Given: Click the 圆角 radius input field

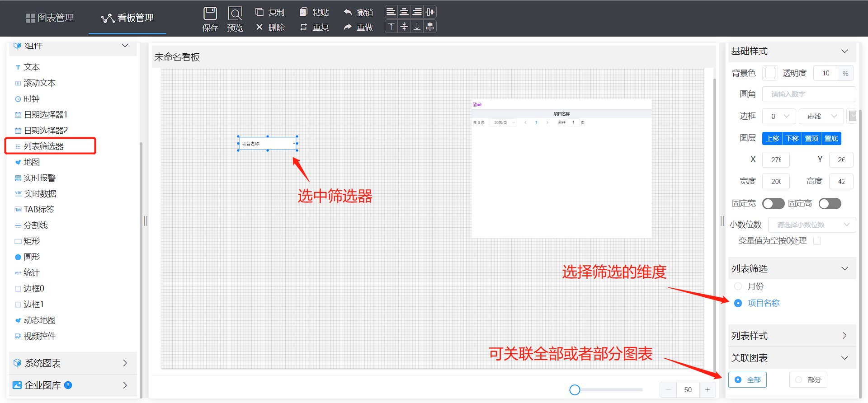Looking at the screenshot, I should point(809,94).
